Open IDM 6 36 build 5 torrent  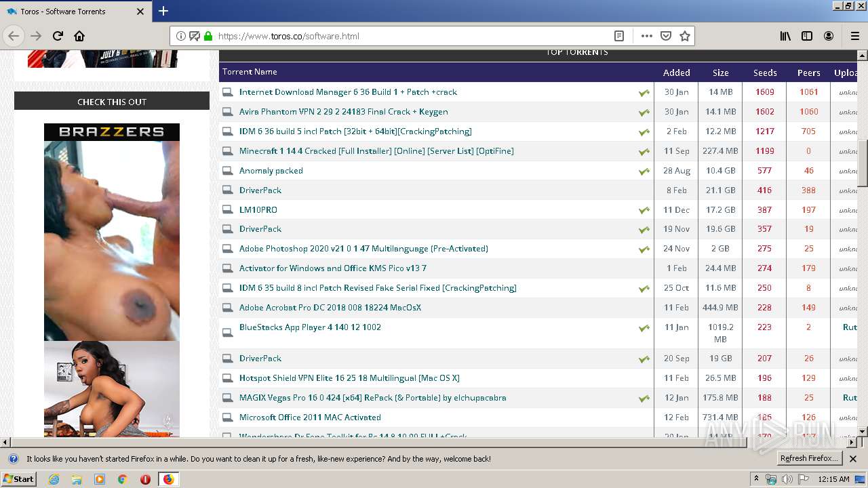355,131
